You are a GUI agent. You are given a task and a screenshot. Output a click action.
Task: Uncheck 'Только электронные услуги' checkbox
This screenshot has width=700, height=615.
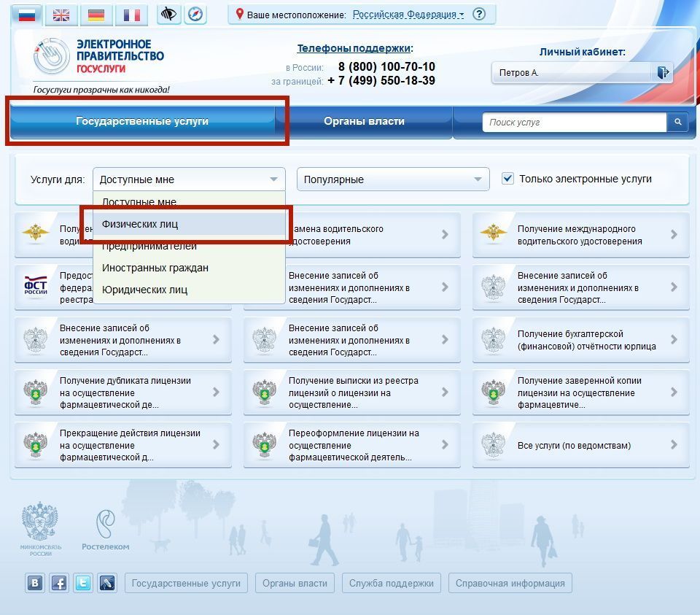click(x=508, y=179)
